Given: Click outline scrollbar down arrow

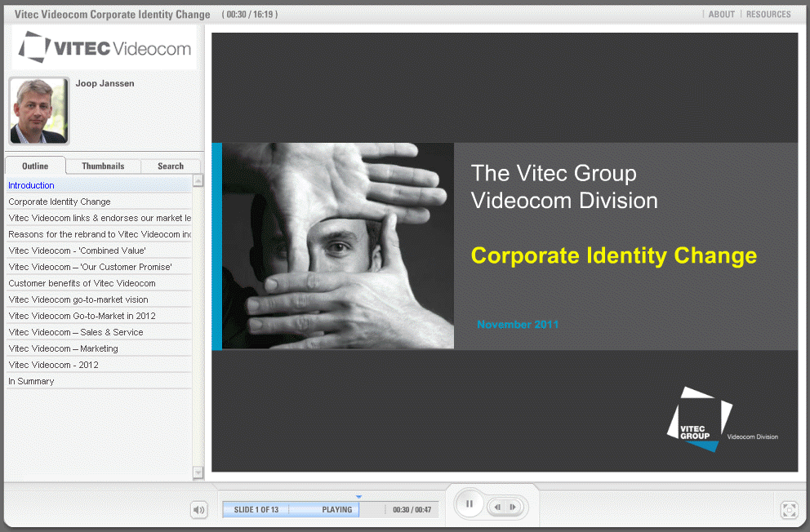Looking at the screenshot, I should tap(198, 472).
